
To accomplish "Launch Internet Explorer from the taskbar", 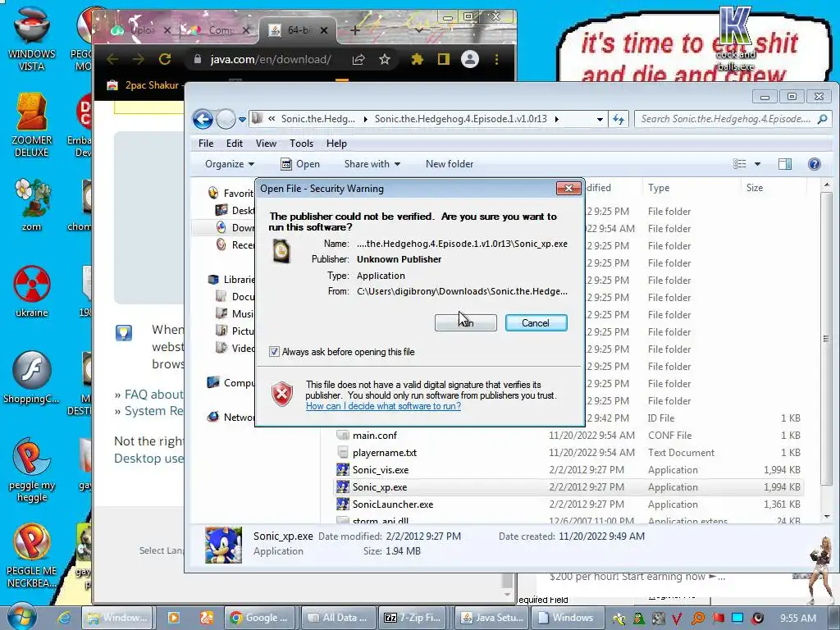I will (63, 618).
